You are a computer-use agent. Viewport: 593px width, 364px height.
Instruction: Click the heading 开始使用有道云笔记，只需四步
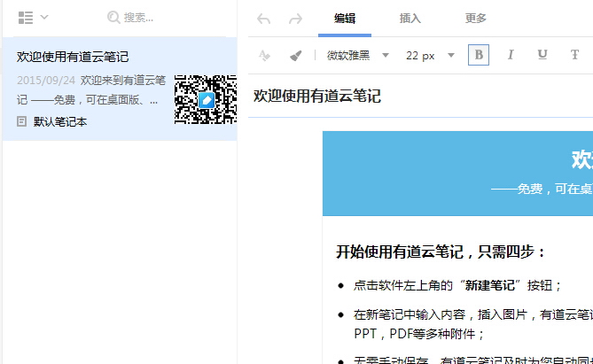click(x=441, y=252)
